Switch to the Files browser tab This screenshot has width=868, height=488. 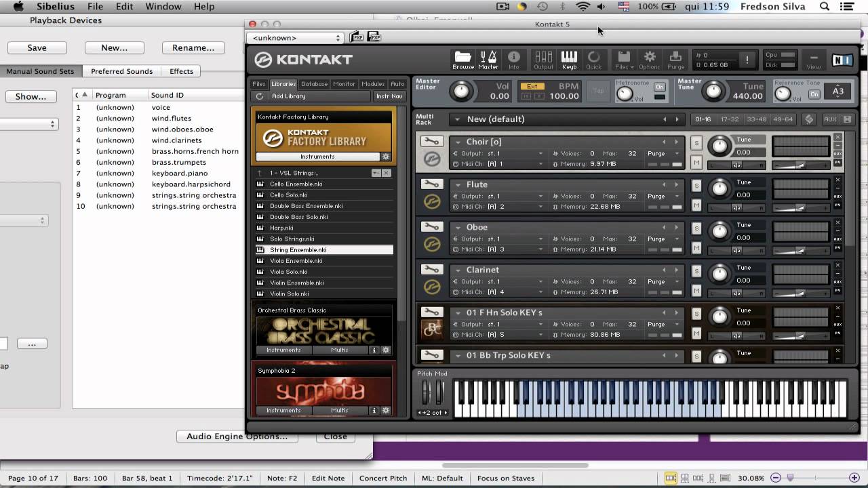tap(259, 84)
